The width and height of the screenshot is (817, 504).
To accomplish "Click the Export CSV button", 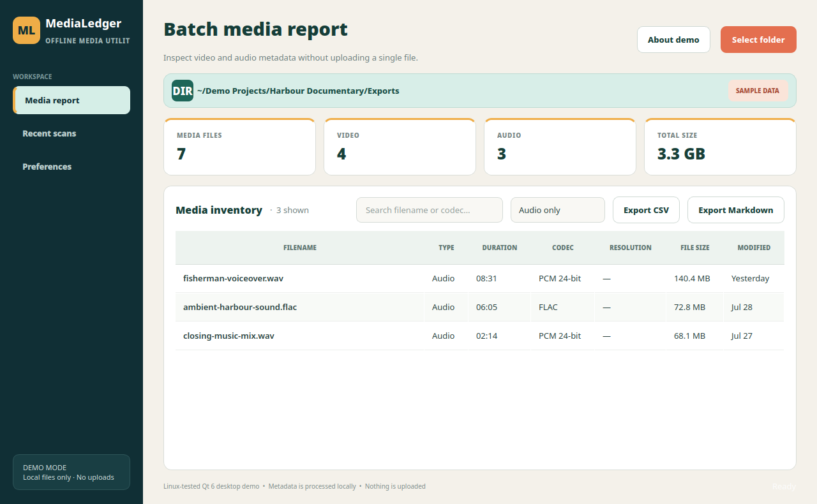I will 646,210.
